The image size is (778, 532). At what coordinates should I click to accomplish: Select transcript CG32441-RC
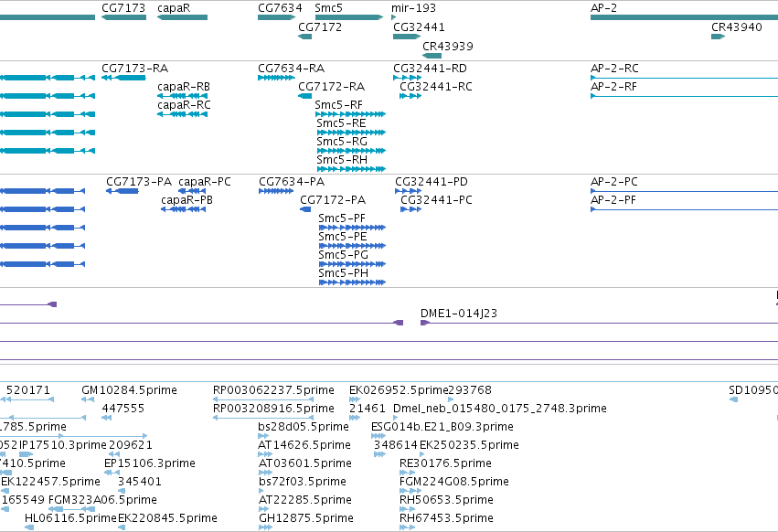[410, 96]
